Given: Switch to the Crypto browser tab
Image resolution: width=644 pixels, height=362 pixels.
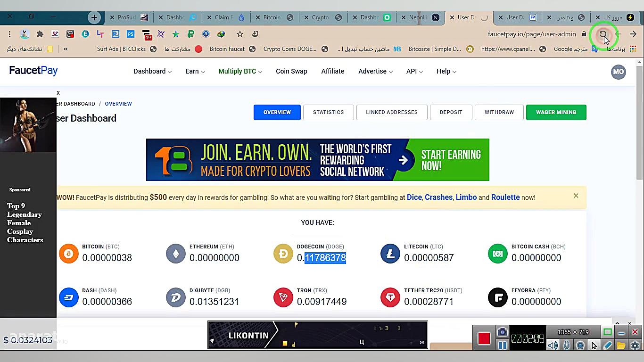Looking at the screenshot, I should pyautogui.click(x=323, y=17).
